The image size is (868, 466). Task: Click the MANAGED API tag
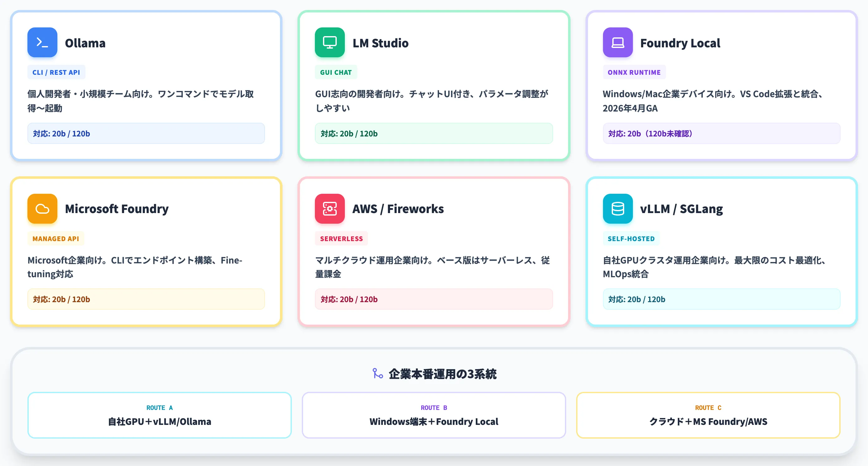click(x=55, y=238)
